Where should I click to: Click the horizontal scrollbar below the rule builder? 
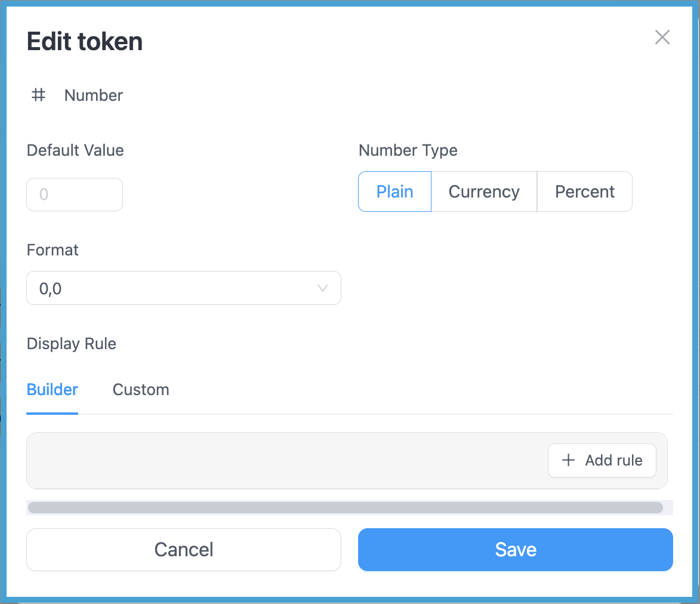346,507
